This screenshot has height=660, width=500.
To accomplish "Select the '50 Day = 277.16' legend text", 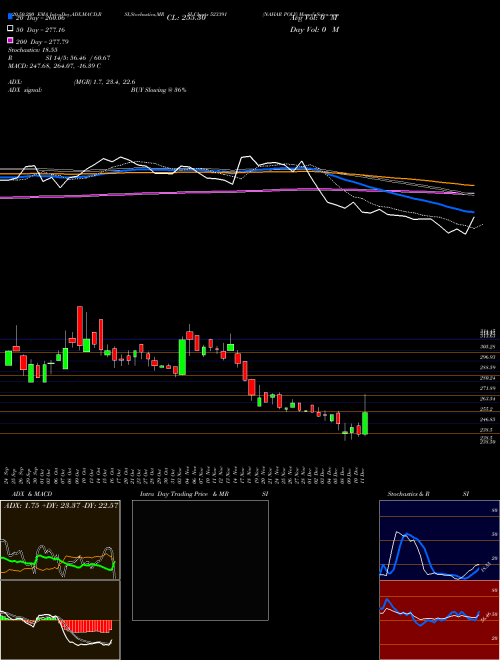I will point(41,30).
